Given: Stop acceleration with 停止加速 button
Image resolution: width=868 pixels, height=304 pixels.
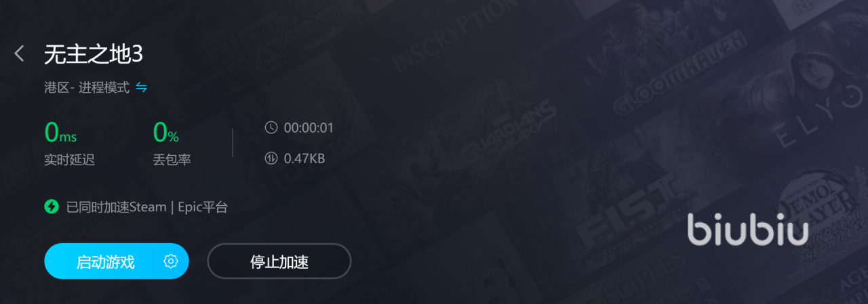Looking at the screenshot, I should coord(279,261).
